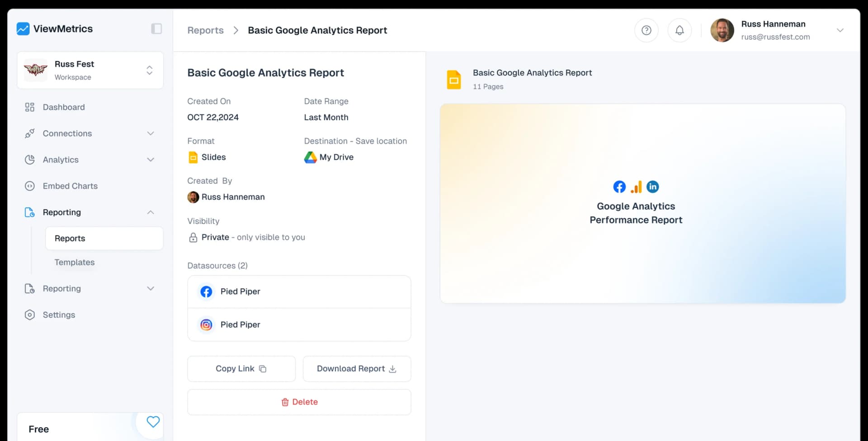Collapse the Reporting section
This screenshot has width=868, height=441.
tap(151, 212)
